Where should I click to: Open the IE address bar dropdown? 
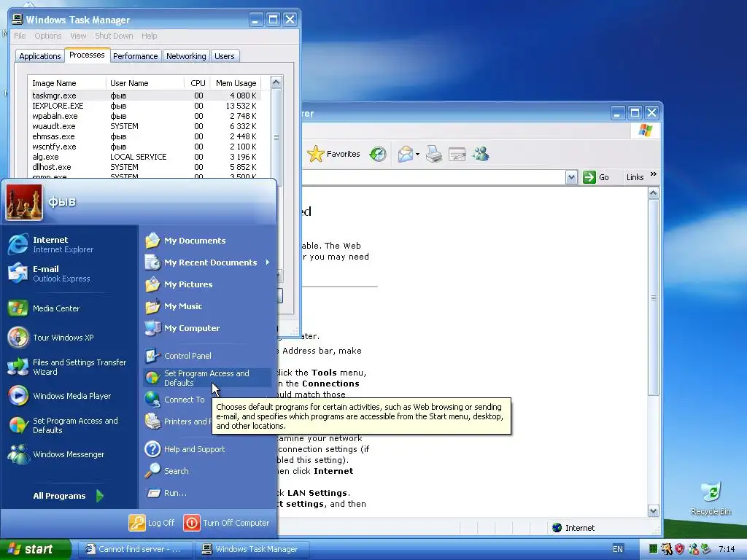point(571,177)
